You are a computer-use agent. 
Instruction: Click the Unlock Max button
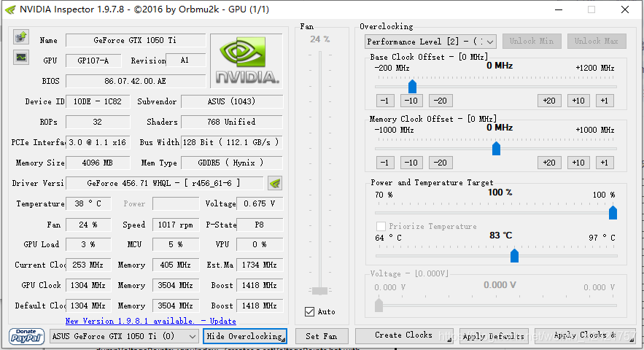click(597, 41)
